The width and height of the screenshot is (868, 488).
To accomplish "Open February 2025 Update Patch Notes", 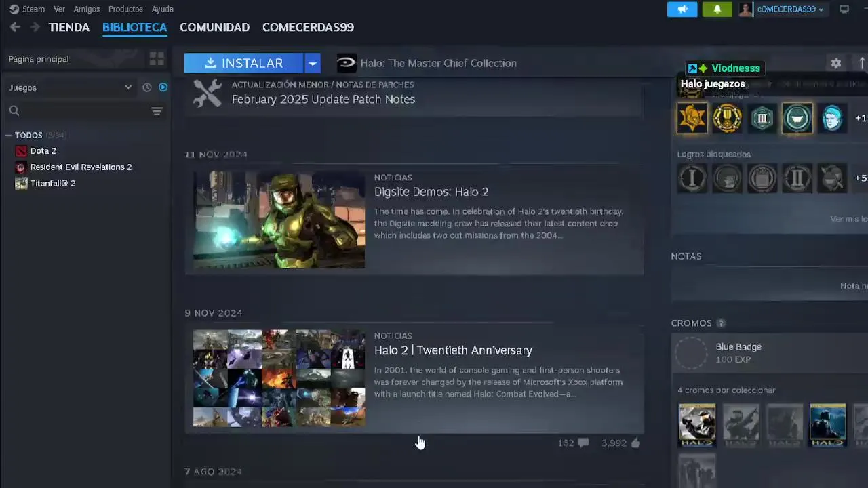I will click(323, 99).
